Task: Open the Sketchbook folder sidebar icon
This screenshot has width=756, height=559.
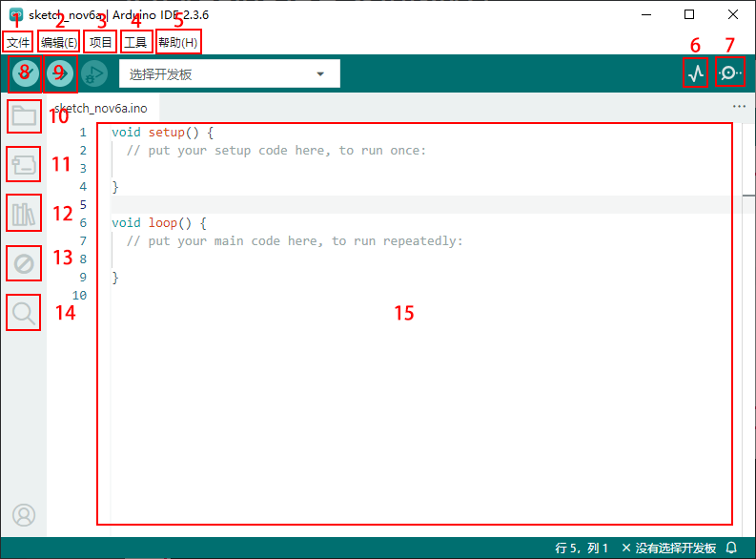Action: pos(24,116)
